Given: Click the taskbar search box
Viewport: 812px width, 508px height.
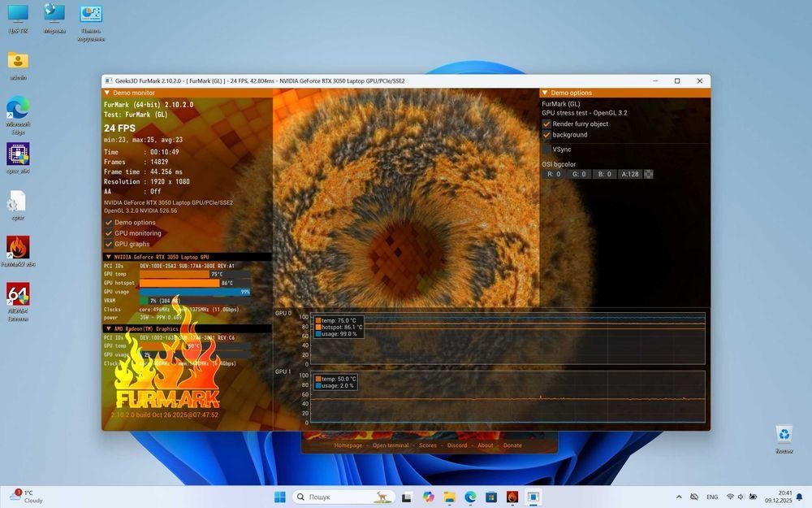Looking at the screenshot, I should pyautogui.click(x=343, y=497).
